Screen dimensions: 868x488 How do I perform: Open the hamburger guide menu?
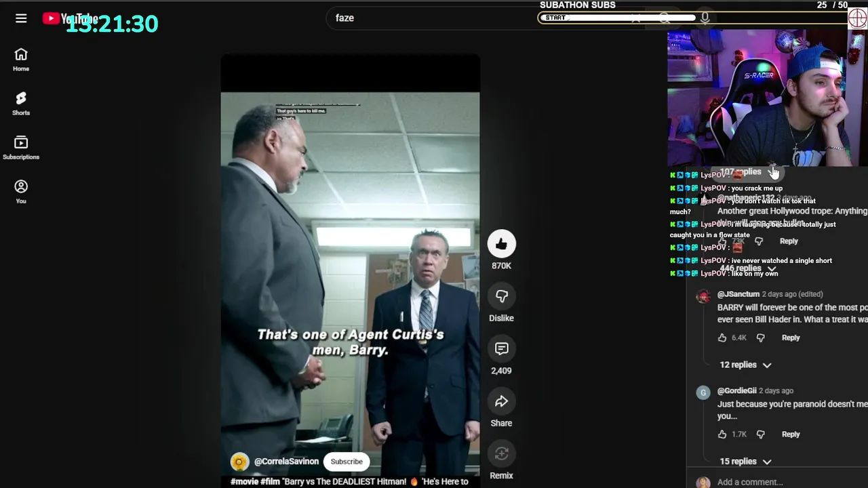pyautogui.click(x=21, y=18)
